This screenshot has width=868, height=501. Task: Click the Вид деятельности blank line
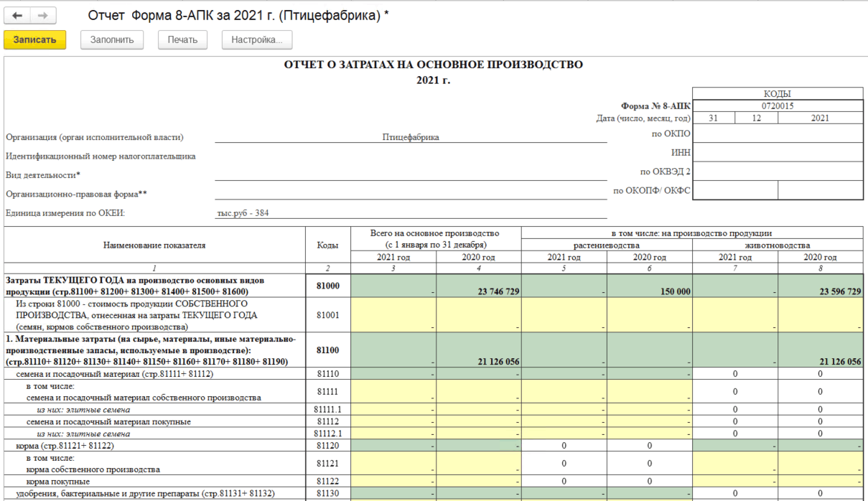[x=411, y=174]
